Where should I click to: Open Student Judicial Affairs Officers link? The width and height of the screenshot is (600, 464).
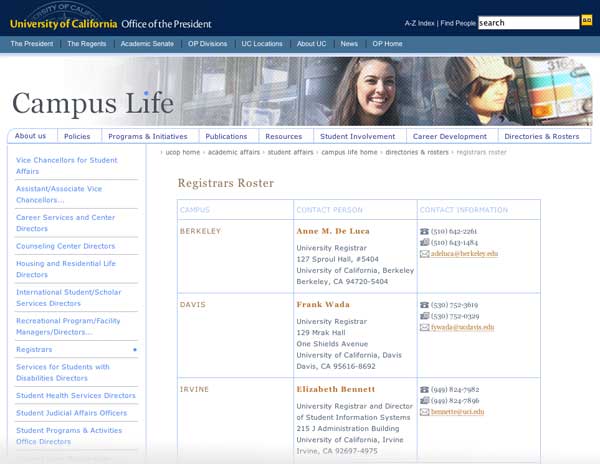click(x=71, y=413)
